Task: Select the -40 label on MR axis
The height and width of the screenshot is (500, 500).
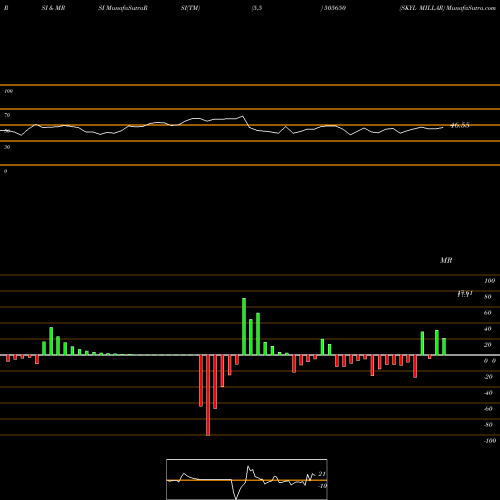Action: 488,393
